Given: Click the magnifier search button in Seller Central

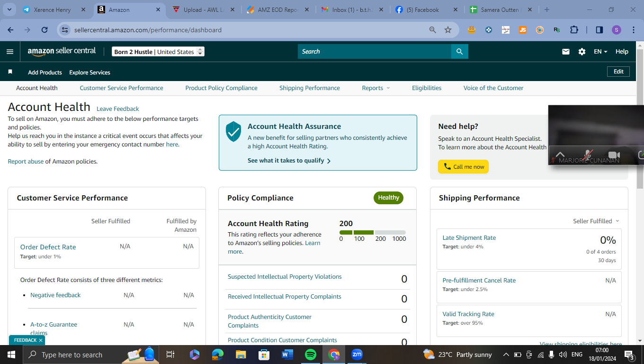Looking at the screenshot, I should (459, 52).
